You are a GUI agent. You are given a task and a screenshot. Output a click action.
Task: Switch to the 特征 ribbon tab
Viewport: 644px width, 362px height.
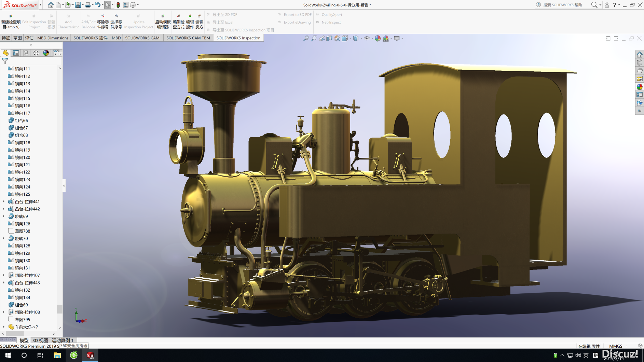click(x=6, y=38)
